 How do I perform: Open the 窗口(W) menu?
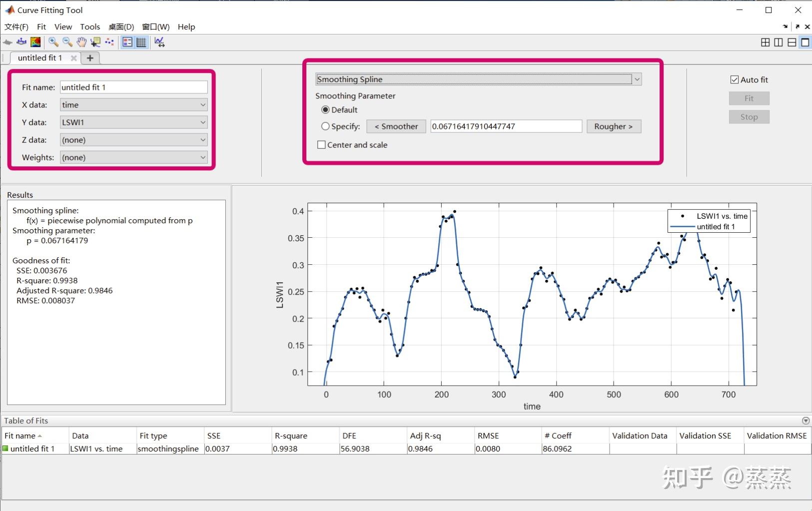(156, 27)
